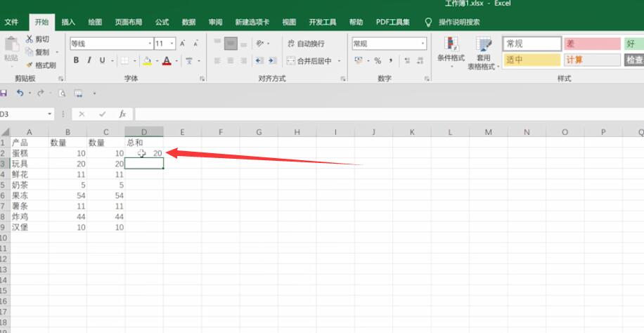Align text right in cell
644x333 pixels.
point(244,61)
